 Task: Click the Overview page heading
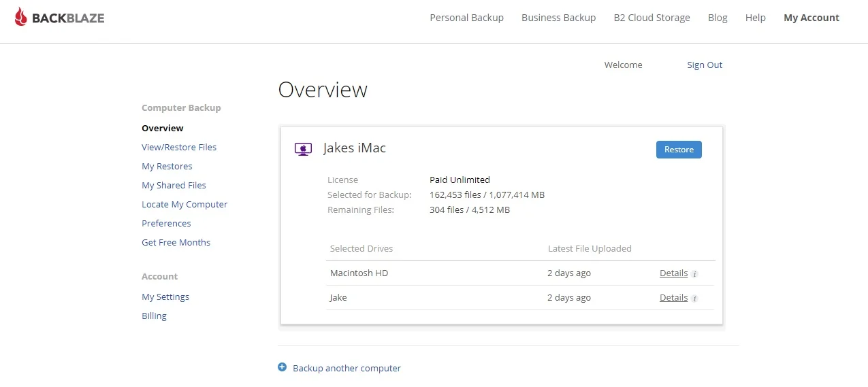click(x=323, y=90)
